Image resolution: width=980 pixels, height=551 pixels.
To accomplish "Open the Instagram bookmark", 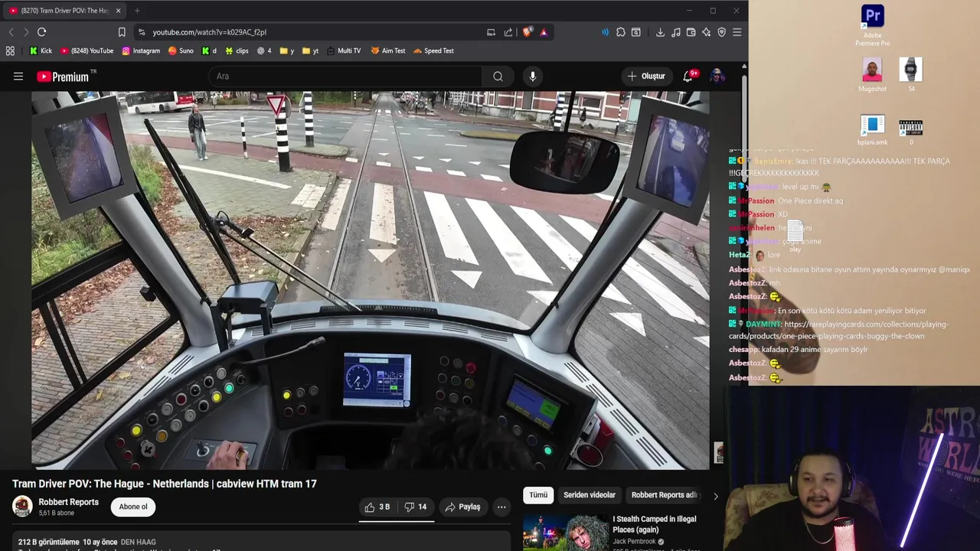I will [140, 51].
